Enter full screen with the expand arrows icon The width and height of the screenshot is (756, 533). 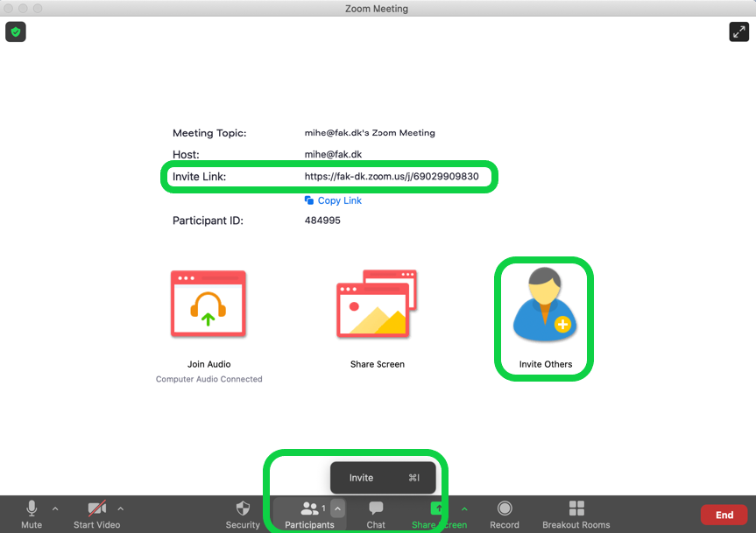(738, 32)
